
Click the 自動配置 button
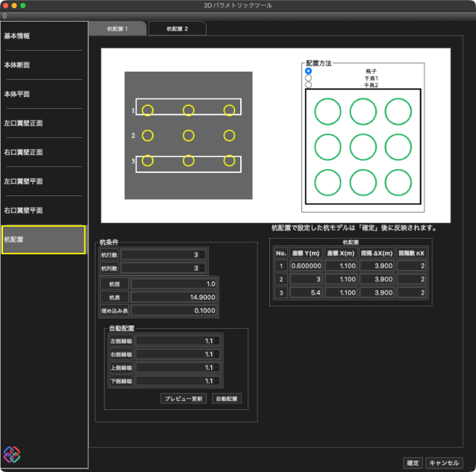click(x=227, y=399)
